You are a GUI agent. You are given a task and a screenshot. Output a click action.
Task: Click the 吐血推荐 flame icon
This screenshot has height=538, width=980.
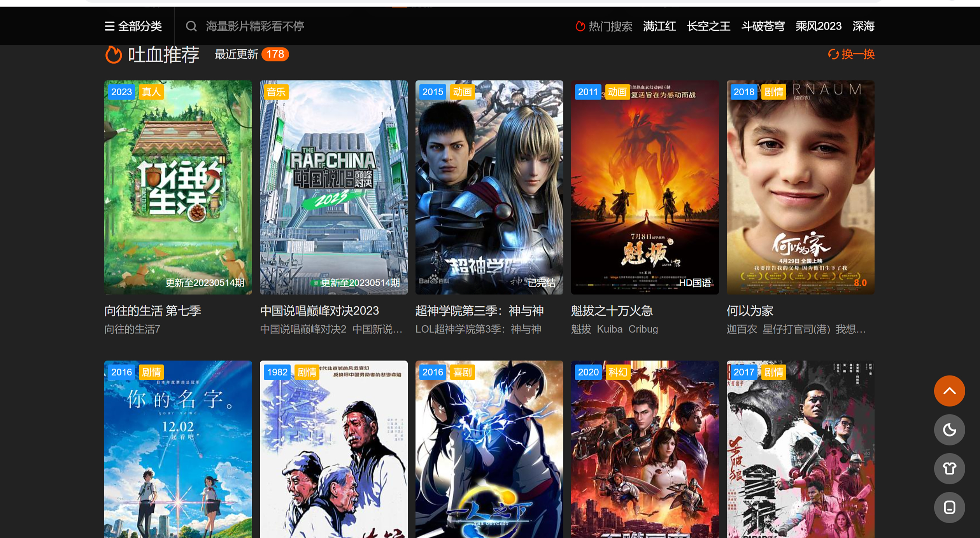114,54
